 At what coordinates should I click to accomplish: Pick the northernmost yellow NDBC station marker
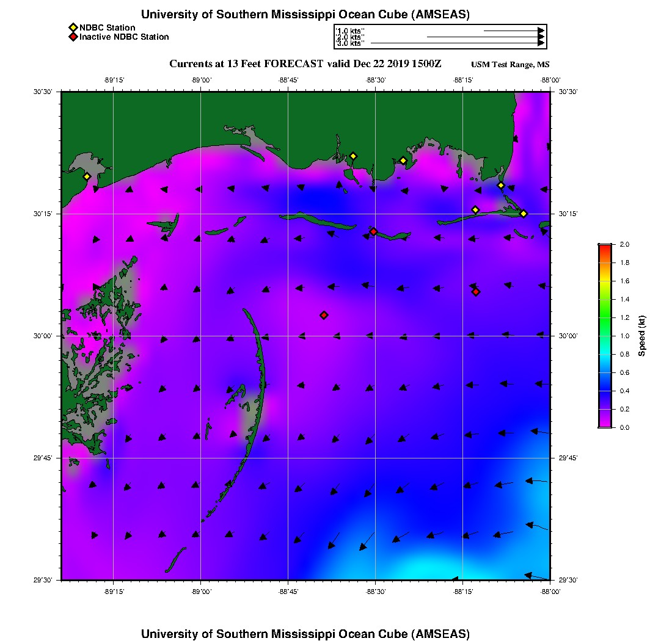[353, 156]
